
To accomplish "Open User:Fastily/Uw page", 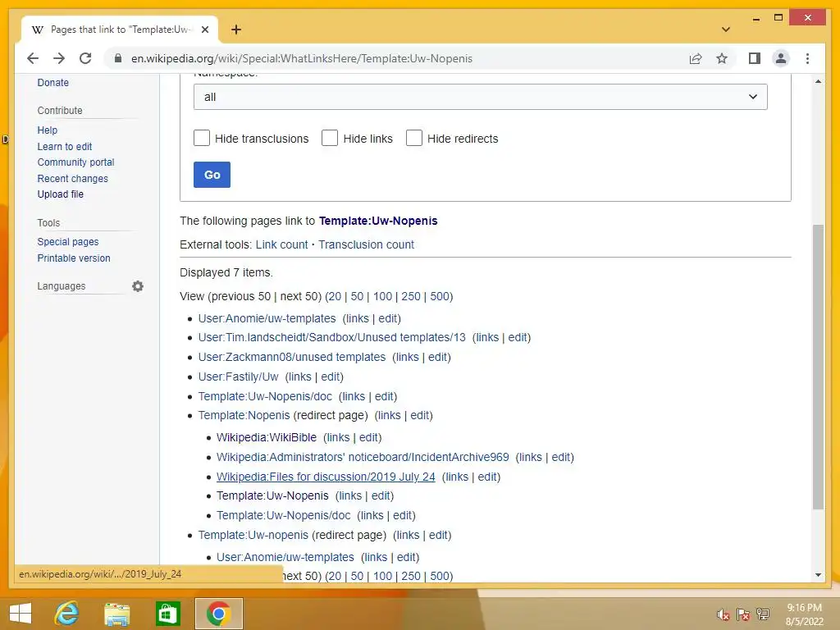I will pyautogui.click(x=238, y=377).
